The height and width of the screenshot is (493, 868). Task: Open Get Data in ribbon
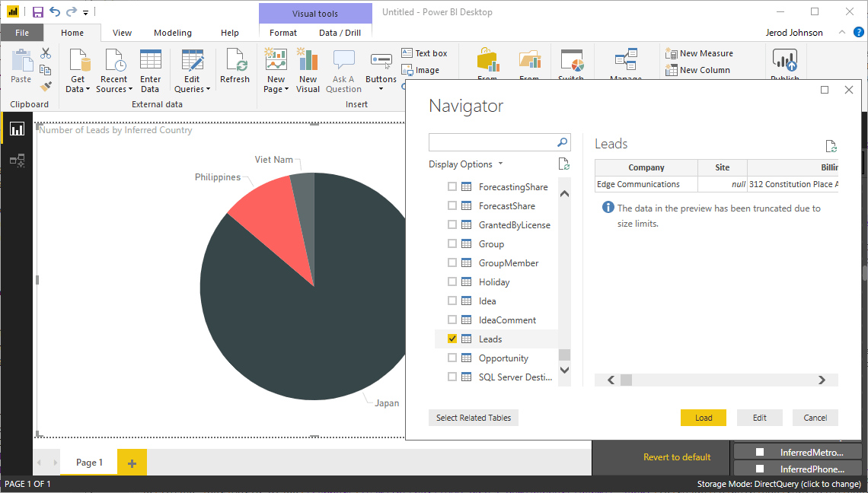[78, 70]
